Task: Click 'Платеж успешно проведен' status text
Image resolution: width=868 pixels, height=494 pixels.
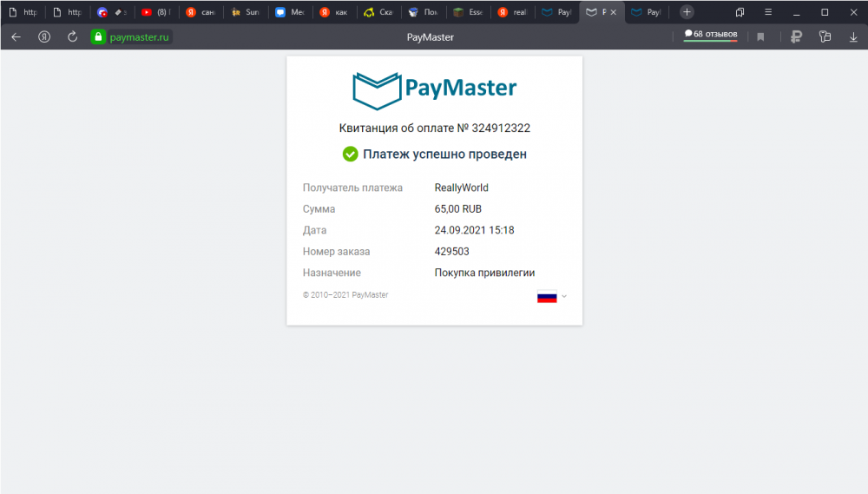Action: click(444, 154)
